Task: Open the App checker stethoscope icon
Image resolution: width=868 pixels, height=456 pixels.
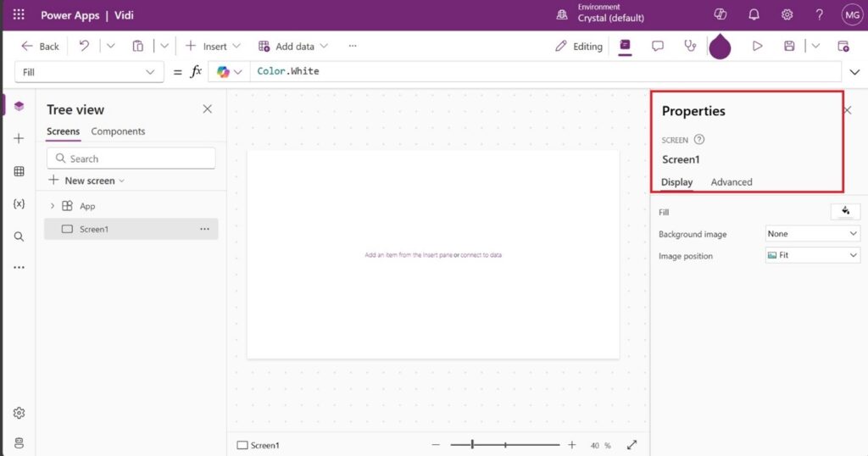Action: click(690, 46)
